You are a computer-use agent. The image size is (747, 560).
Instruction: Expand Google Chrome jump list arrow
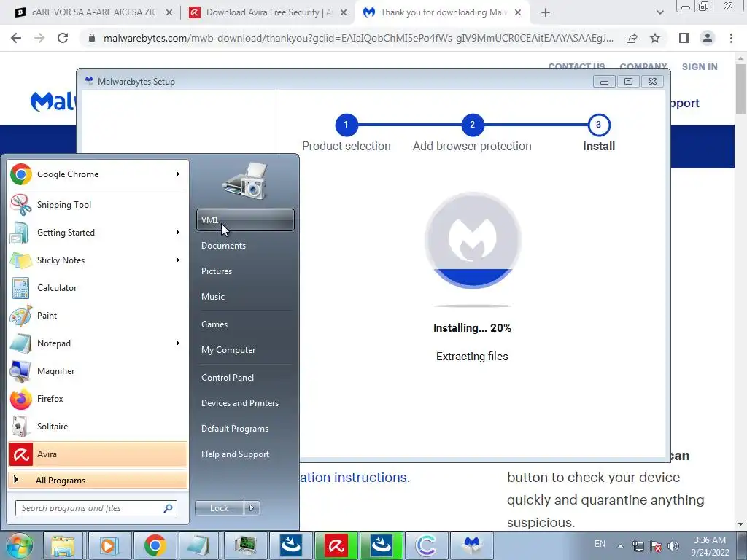click(x=178, y=174)
